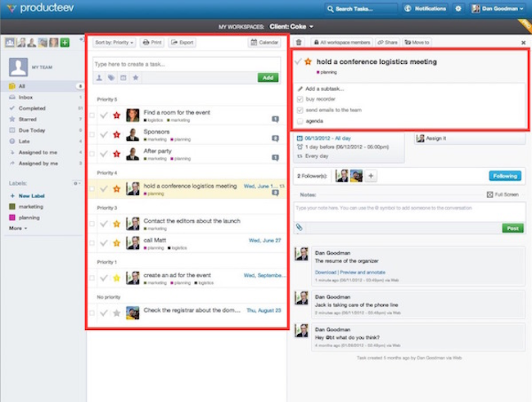Click the plus icon to add a follower
Screen dimensions: 532x402
[371, 175]
